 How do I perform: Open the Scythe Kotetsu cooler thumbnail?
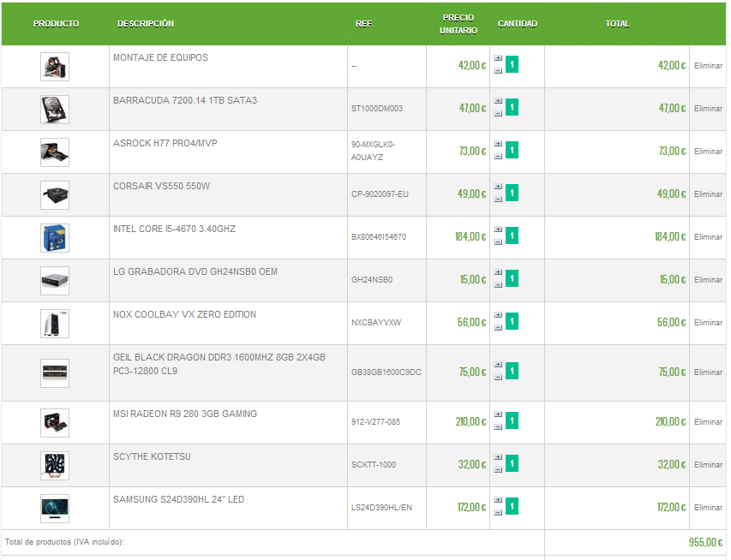(55, 466)
